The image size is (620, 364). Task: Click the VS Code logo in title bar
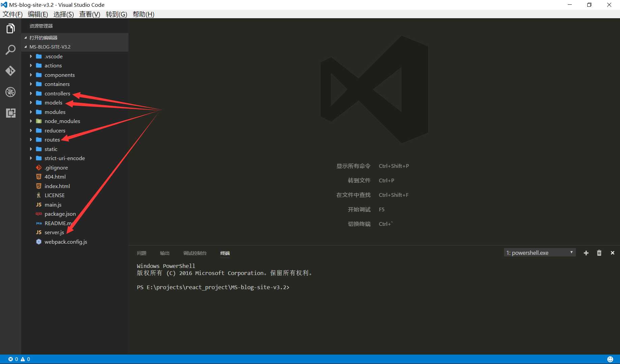point(4,5)
